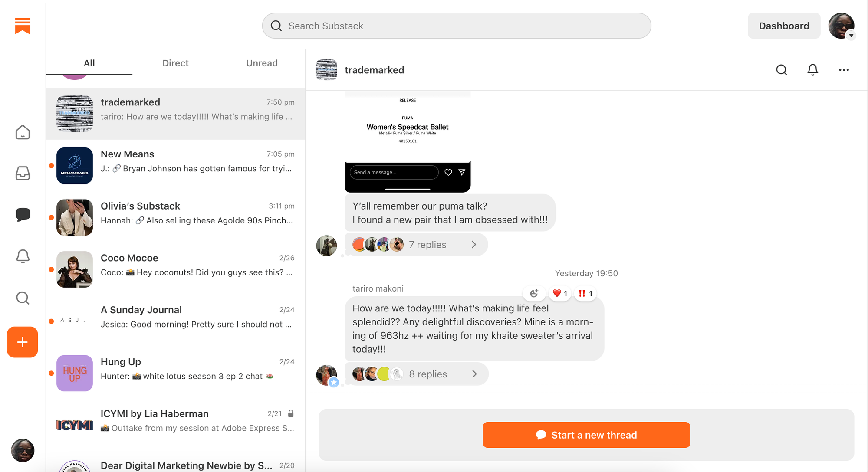
Task: Switch to the Direct tab
Action: point(175,63)
